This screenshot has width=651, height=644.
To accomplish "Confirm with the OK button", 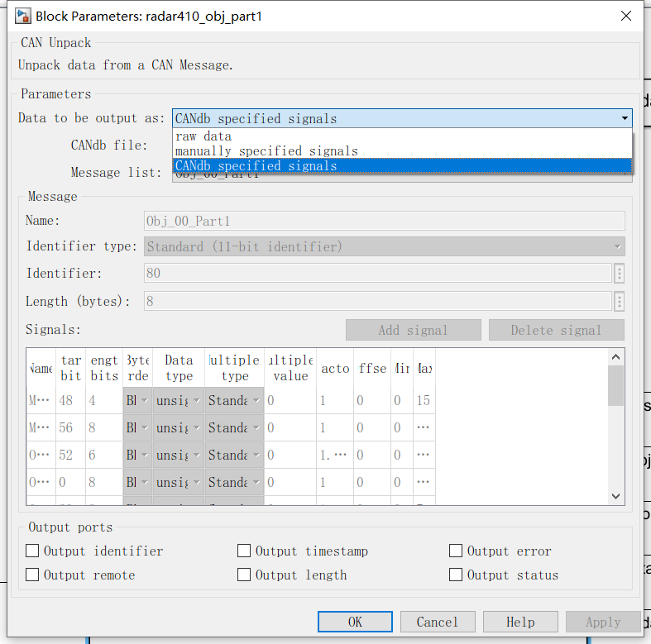I will click(355, 622).
